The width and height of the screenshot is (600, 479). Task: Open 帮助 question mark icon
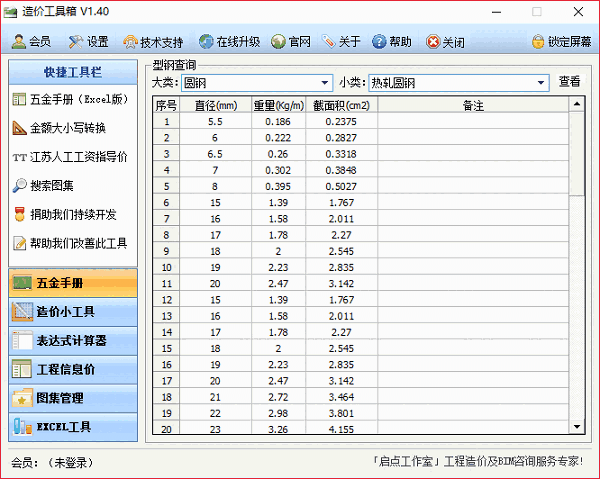tap(379, 41)
